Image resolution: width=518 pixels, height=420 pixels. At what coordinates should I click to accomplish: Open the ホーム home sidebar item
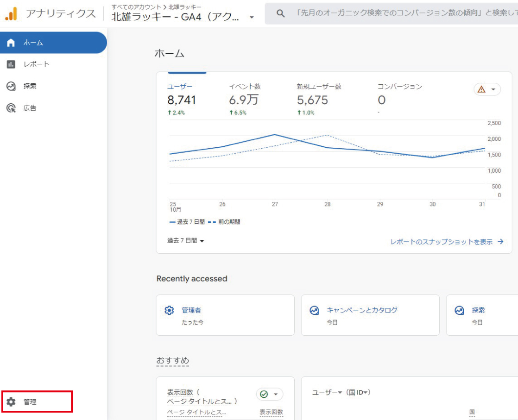pos(53,43)
